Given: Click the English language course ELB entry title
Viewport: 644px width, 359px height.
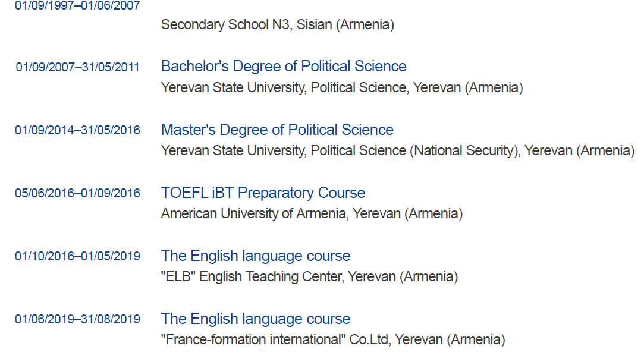Looking at the screenshot, I should [x=256, y=256].
